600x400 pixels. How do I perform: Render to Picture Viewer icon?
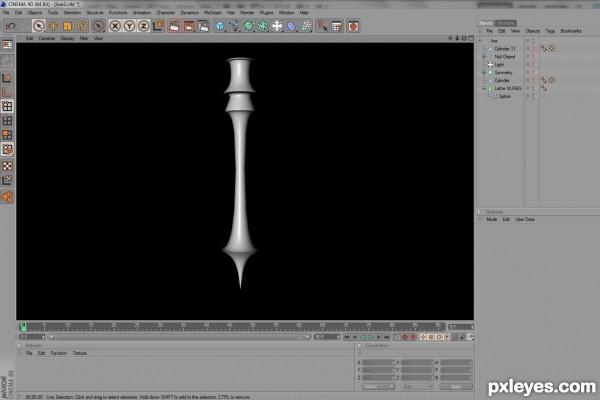click(189, 26)
